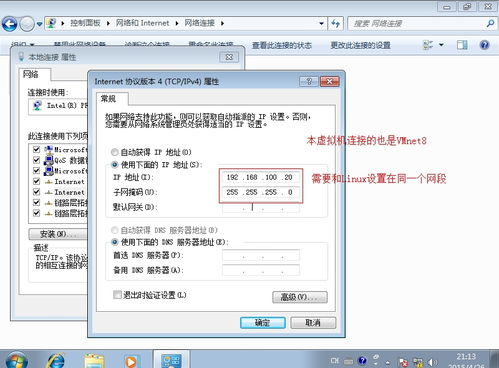Open 高级 settings button

coord(300,297)
